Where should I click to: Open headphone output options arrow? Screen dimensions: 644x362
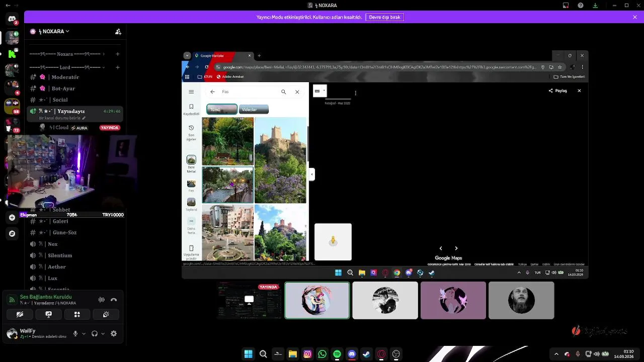click(x=103, y=333)
